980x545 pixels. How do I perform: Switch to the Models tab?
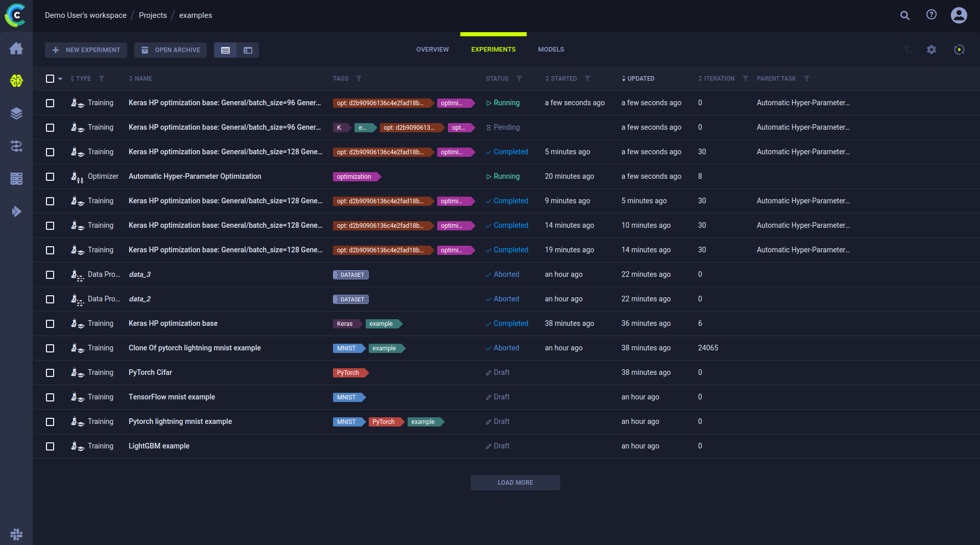pos(551,50)
